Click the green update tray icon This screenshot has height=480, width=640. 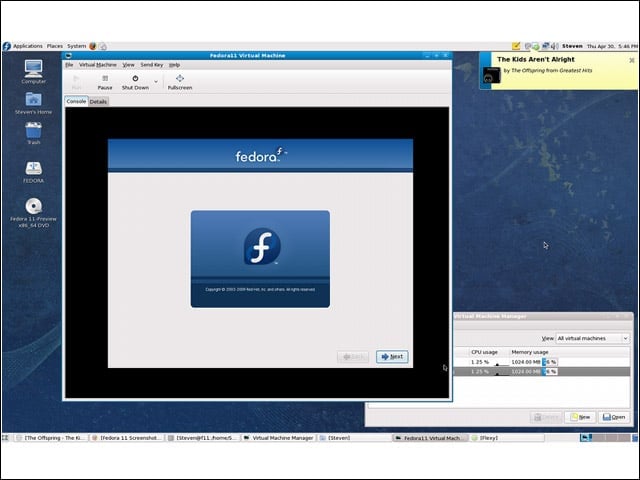tap(536, 46)
